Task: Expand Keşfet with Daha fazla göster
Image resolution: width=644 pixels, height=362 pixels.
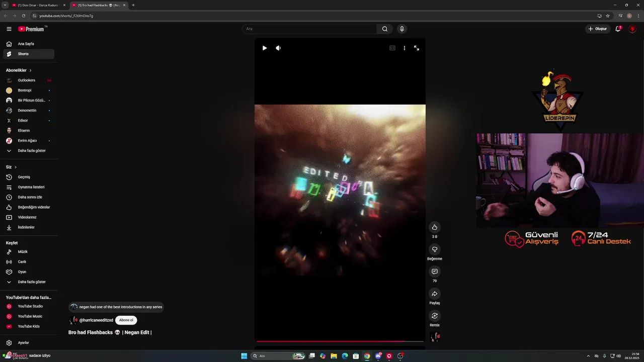Action: [29, 282]
